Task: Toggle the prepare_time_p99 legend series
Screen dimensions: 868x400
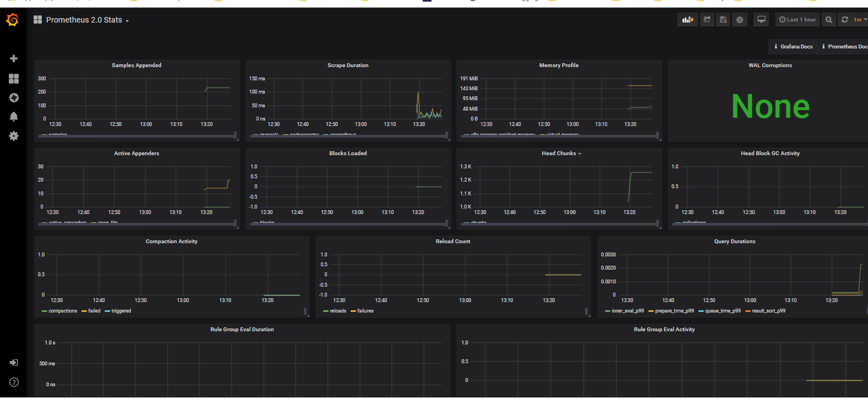Action: click(x=674, y=311)
